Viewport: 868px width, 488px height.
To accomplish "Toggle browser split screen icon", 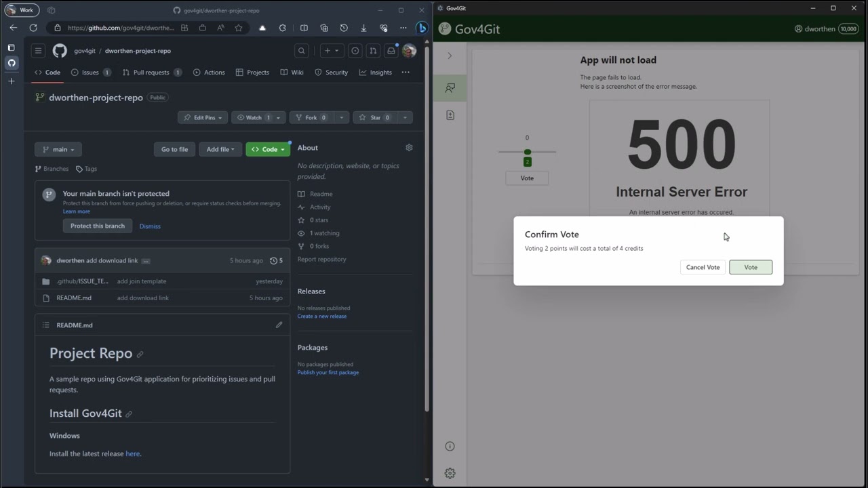I will pos(304,28).
